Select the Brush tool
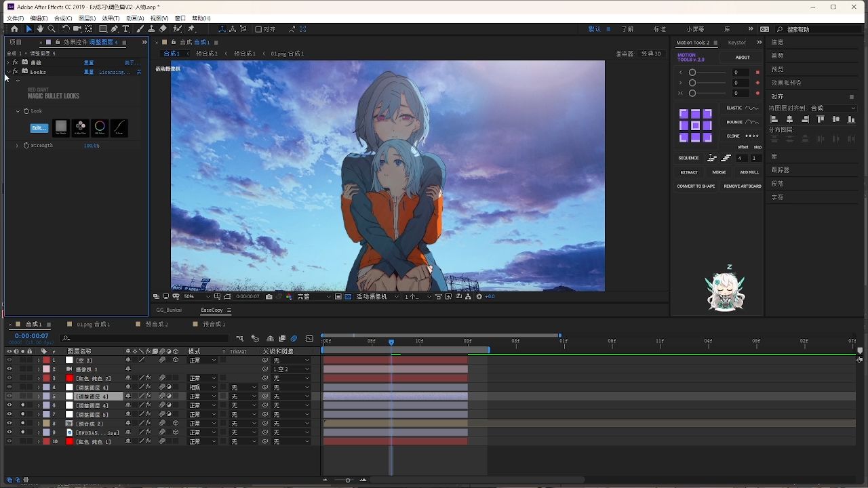Image resolution: width=868 pixels, height=488 pixels. [140, 29]
